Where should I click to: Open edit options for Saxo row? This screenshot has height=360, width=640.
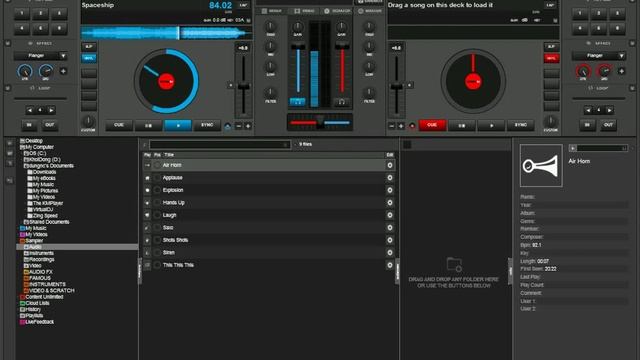click(x=390, y=228)
